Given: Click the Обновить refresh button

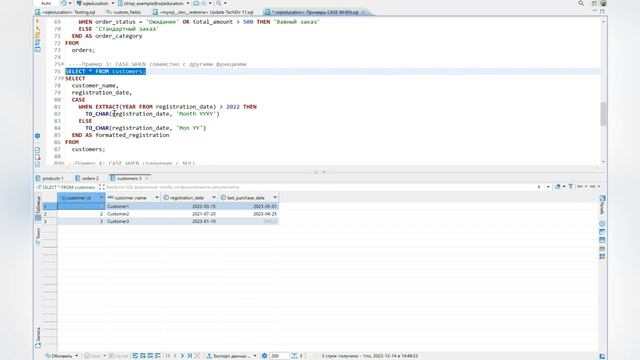Looking at the screenshot, I should 59,356.
